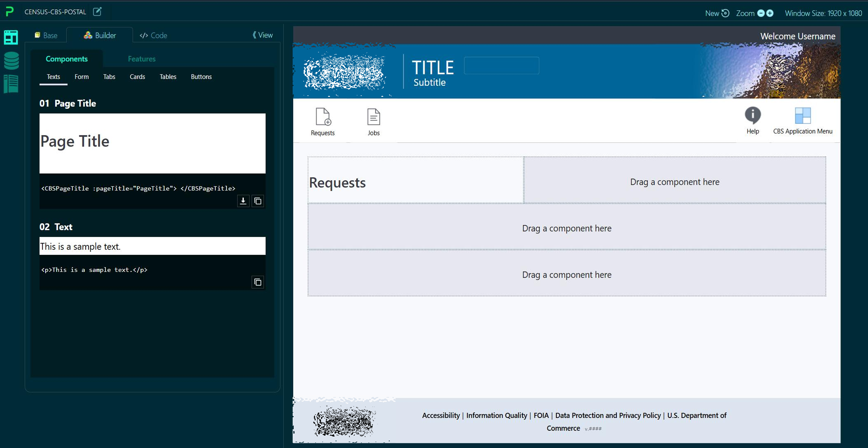Click the input field beside TITLE

(501, 66)
